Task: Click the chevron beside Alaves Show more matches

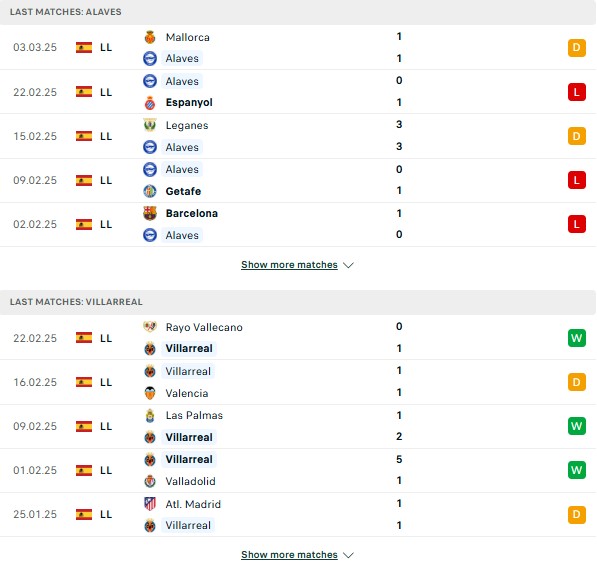Action: (x=348, y=265)
